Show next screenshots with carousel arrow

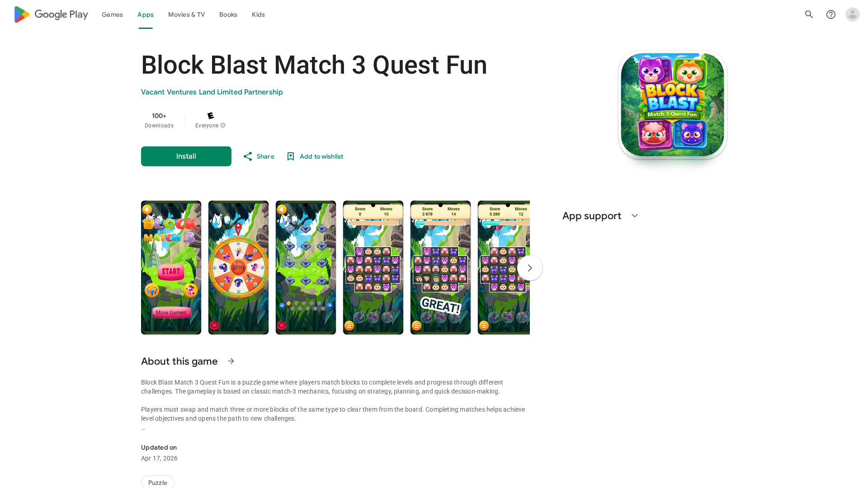click(529, 268)
